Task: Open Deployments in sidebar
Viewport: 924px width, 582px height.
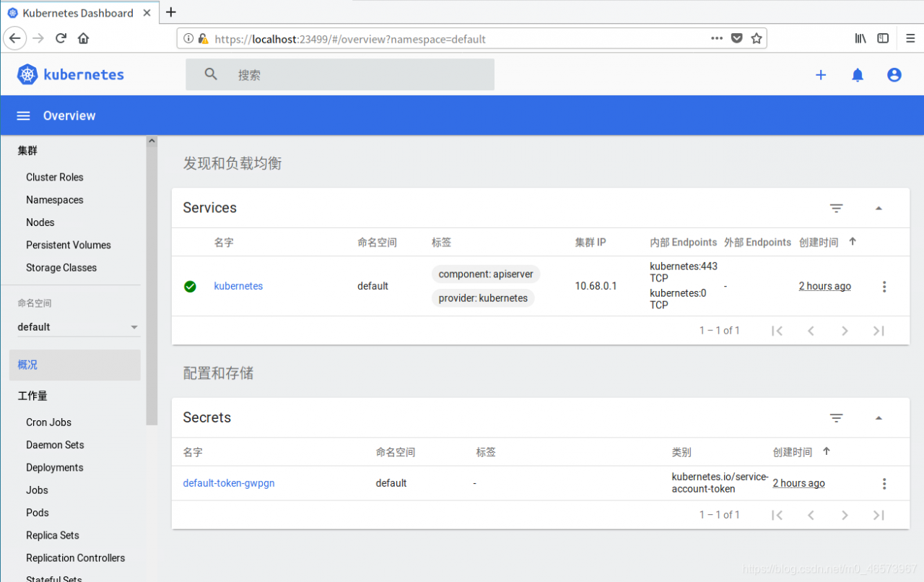Action: (x=55, y=468)
